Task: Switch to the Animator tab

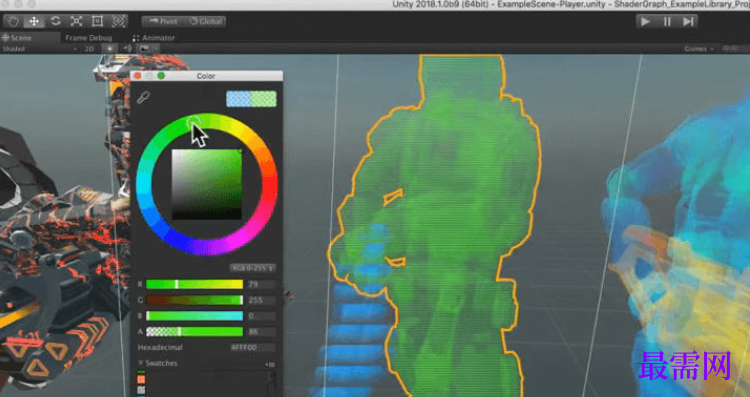Action: 154,38
